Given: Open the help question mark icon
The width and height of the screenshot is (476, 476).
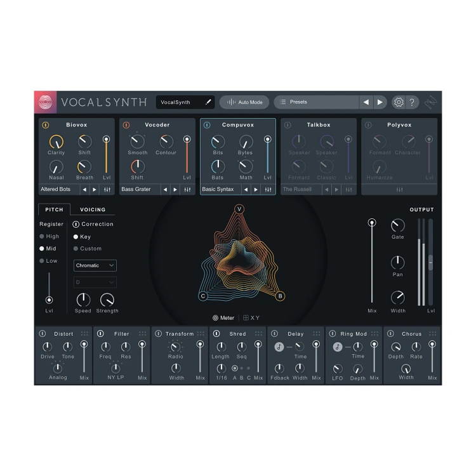Looking at the screenshot, I should point(412,102).
